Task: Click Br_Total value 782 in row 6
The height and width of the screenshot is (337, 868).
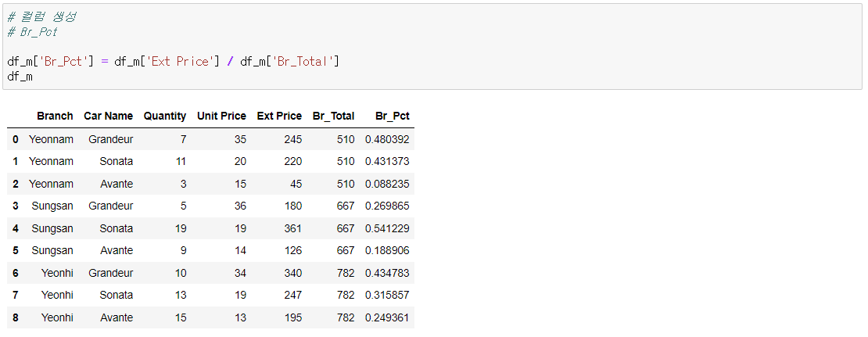Action: [x=346, y=274]
